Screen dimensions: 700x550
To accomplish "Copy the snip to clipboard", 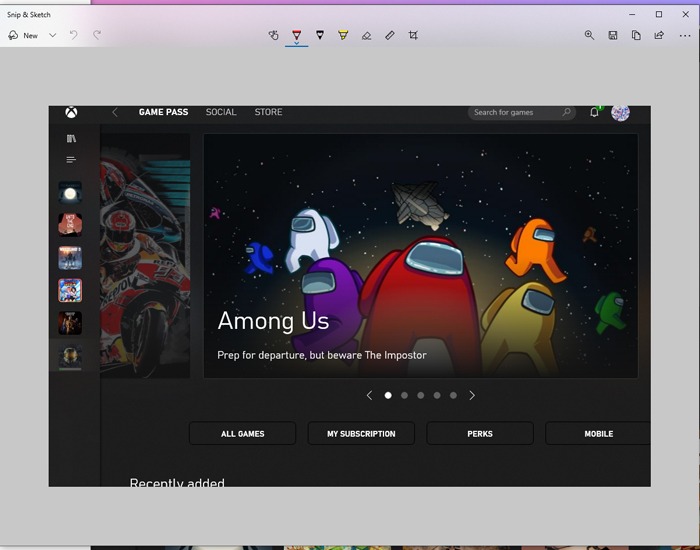I will 636,35.
